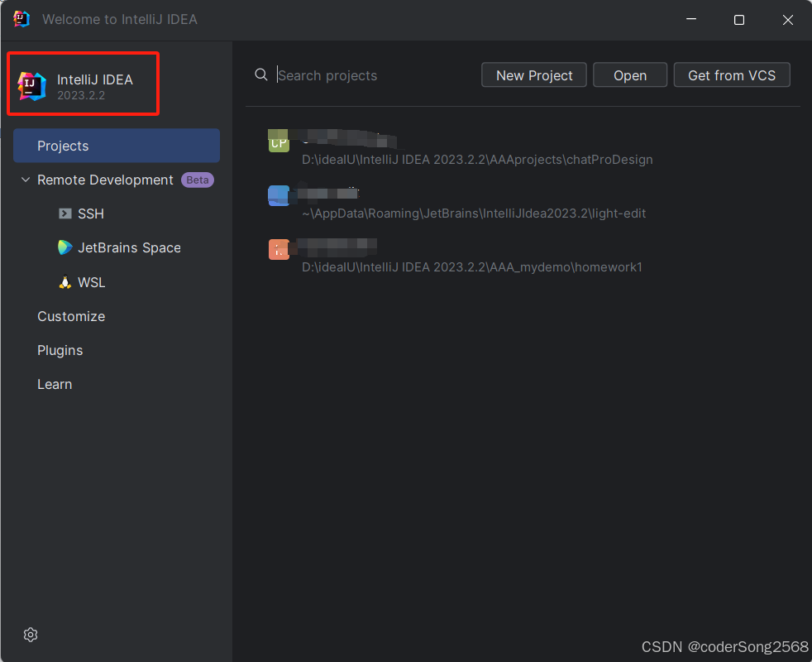Switch to the Learn tab
Image resolution: width=812 pixels, height=662 pixels.
coord(55,384)
